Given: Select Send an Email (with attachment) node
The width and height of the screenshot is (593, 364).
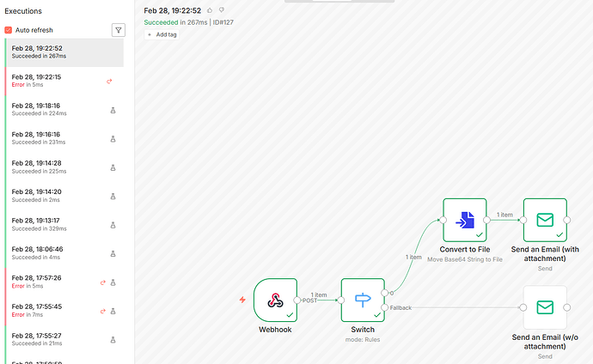Looking at the screenshot, I should coord(545,220).
